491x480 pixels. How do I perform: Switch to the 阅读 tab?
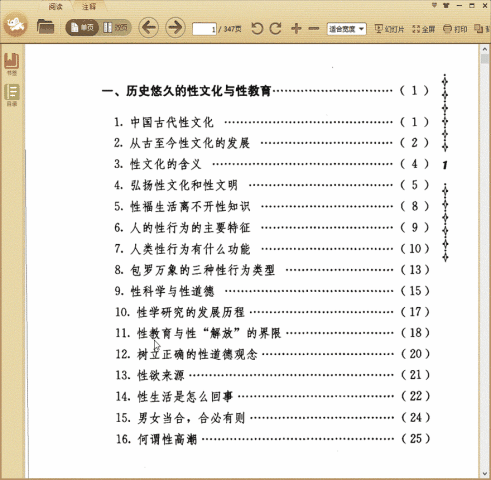click(55, 6)
